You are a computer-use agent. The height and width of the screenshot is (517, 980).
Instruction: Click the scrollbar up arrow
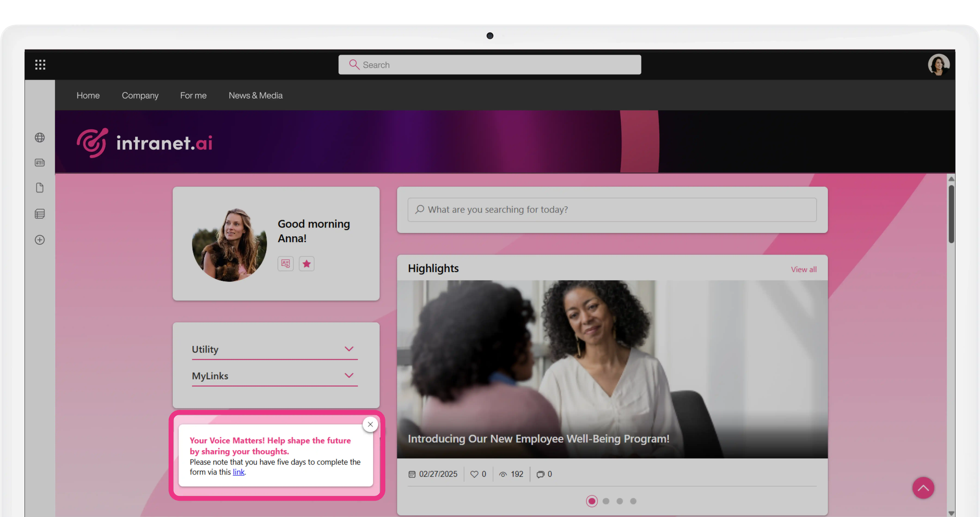[951, 179]
